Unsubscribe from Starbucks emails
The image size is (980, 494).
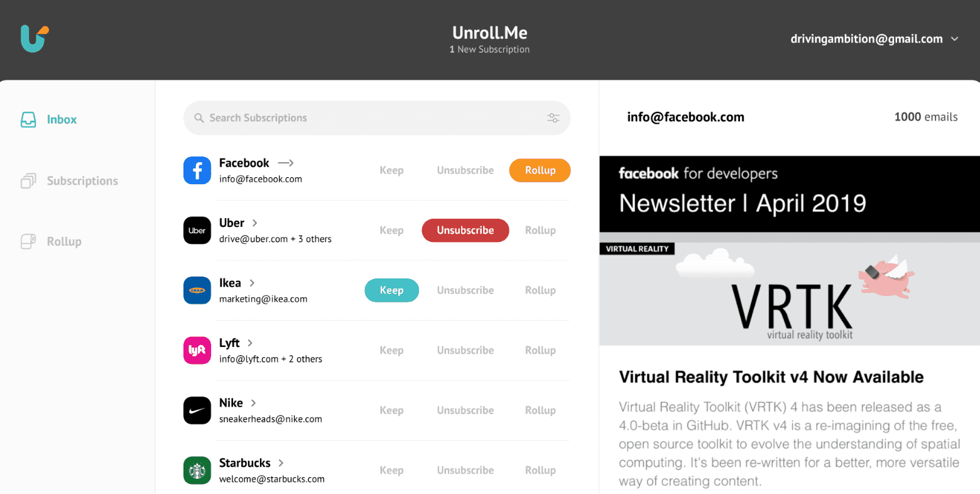(x=465, y=471)
